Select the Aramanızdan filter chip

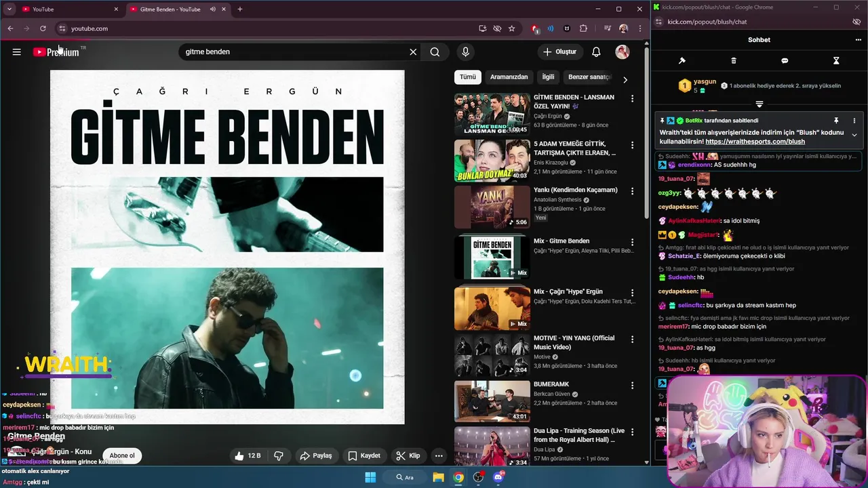coord(509,77)
